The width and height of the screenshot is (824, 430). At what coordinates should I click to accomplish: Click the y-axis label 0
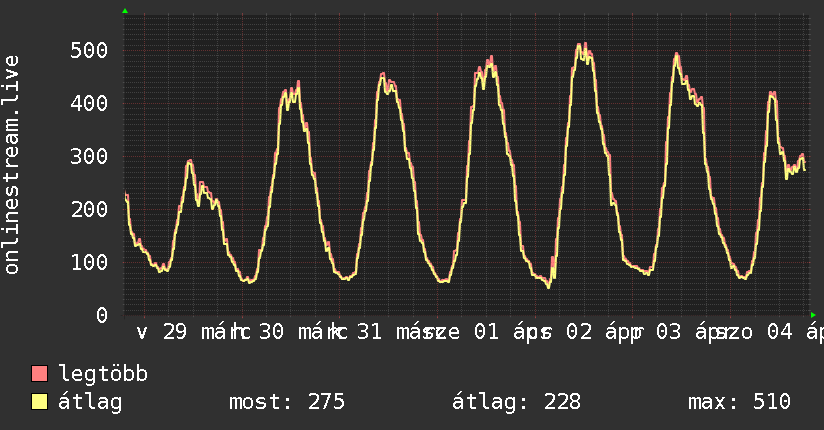coord(102,315)
